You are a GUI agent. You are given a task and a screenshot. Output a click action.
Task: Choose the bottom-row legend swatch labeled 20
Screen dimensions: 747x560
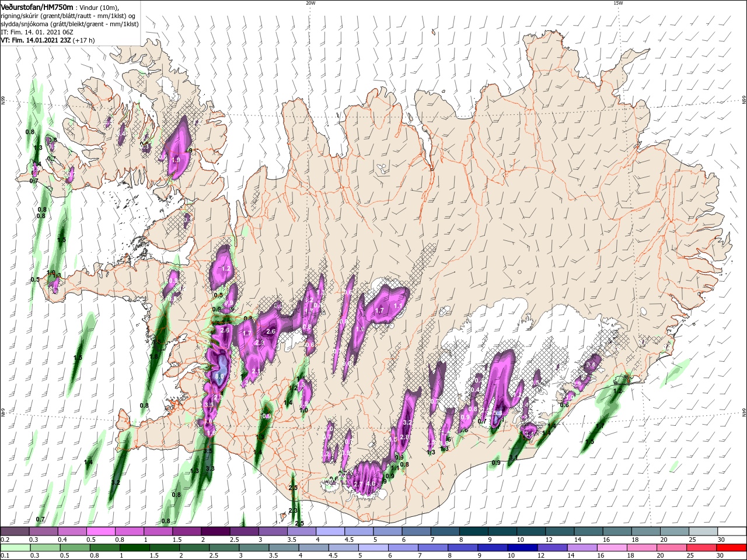(x=671, y=548)
